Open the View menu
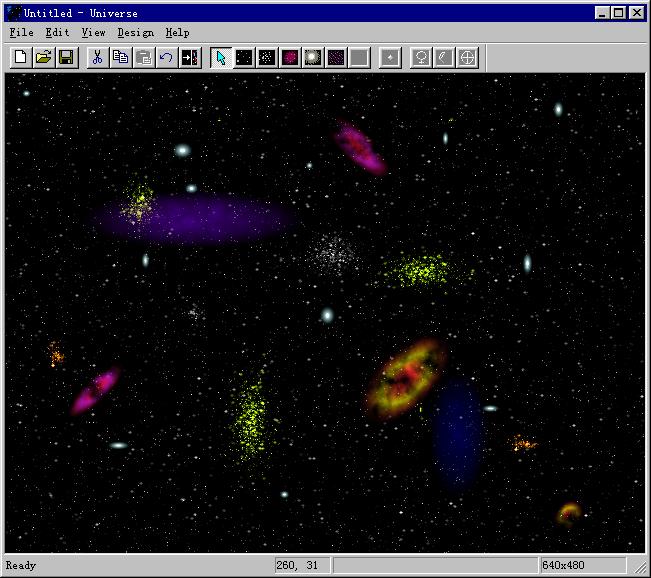Screen dimensions: 651x578 tap(93, 32)
